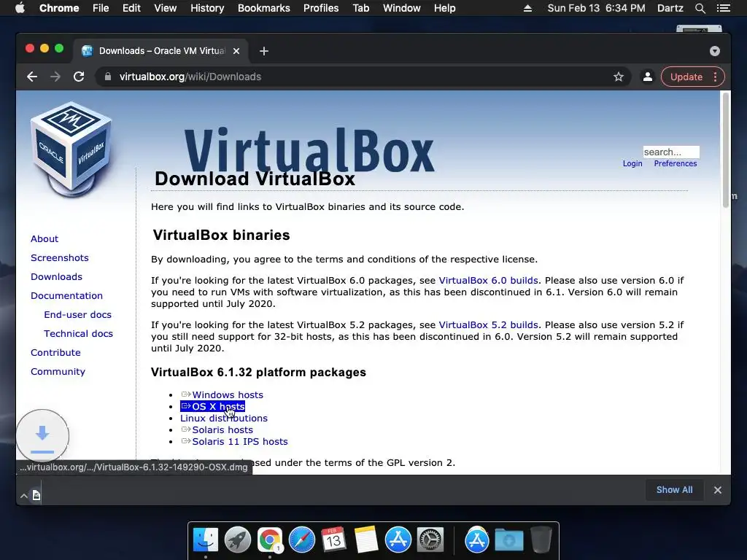
Task: Open Safari compass icon in Dock
Action: (x=302, y=540)
